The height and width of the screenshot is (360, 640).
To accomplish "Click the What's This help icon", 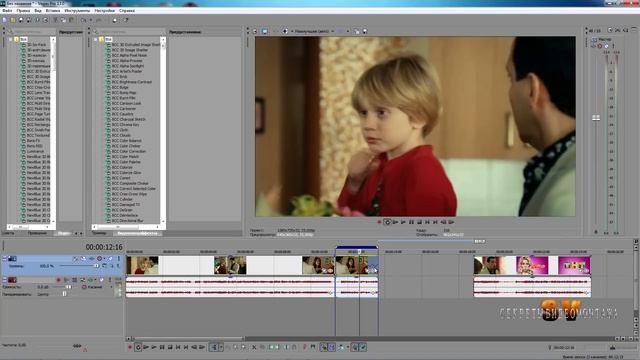I will pos(126,20).
